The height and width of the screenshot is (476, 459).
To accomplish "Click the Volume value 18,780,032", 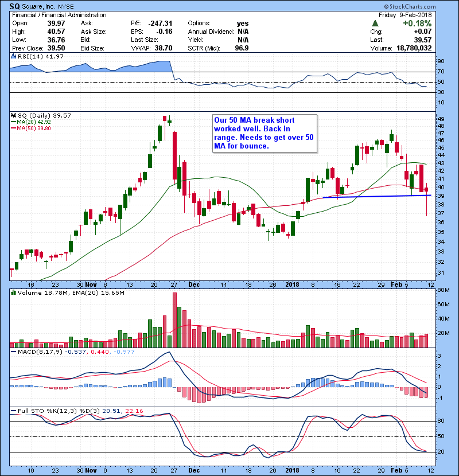I will 414,48.
